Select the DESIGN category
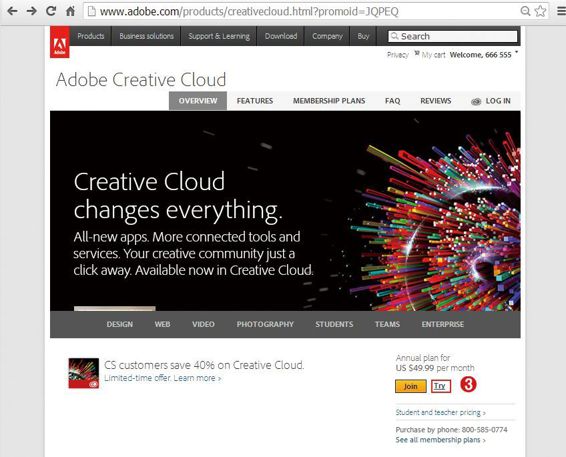Image resolution: width=566 pixels, height=457 pixels. point(119,324)
